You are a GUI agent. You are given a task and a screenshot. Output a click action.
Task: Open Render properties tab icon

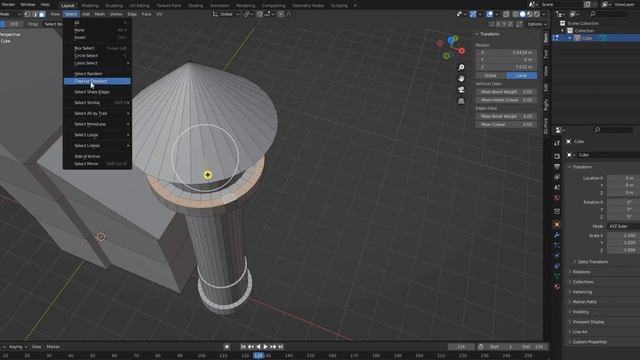(x=557, y=156)
